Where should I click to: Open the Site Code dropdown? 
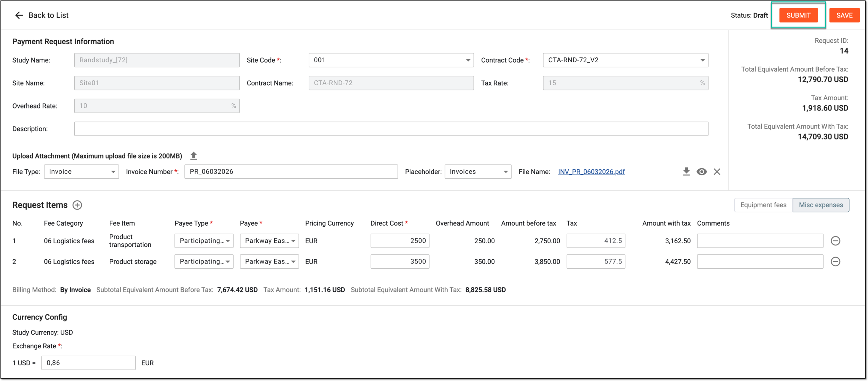click(x=391, y=60)
